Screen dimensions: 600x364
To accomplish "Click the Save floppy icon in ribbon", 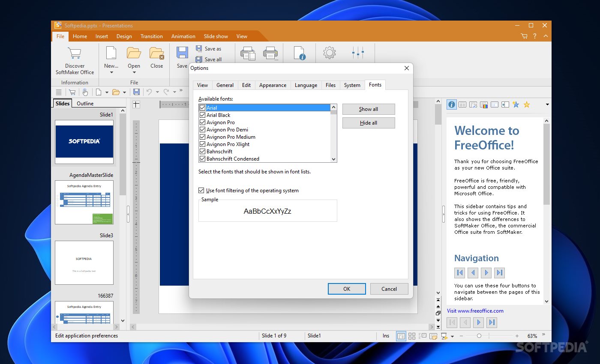I will [x=182, y=53].
